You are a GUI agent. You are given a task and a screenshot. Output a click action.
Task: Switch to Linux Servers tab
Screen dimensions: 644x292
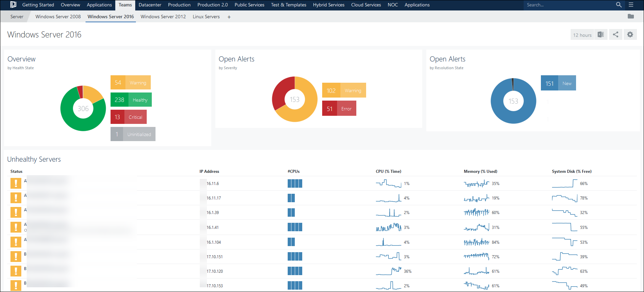[x=206, y=17]
